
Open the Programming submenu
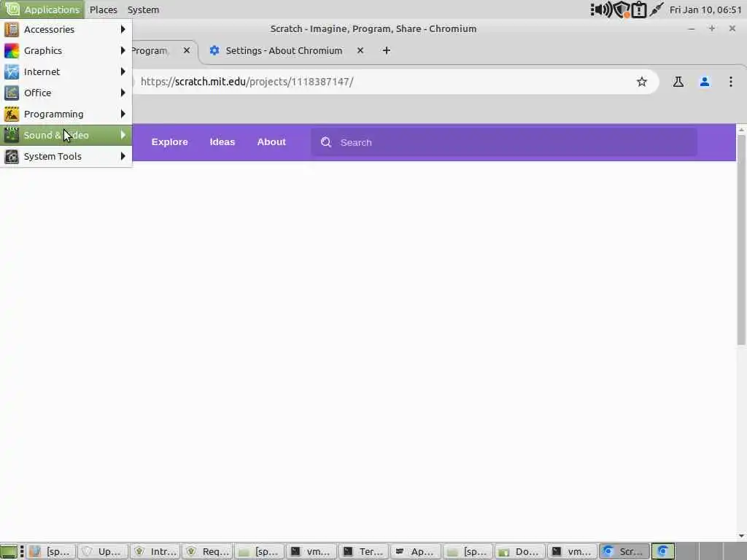coord(66,114)
